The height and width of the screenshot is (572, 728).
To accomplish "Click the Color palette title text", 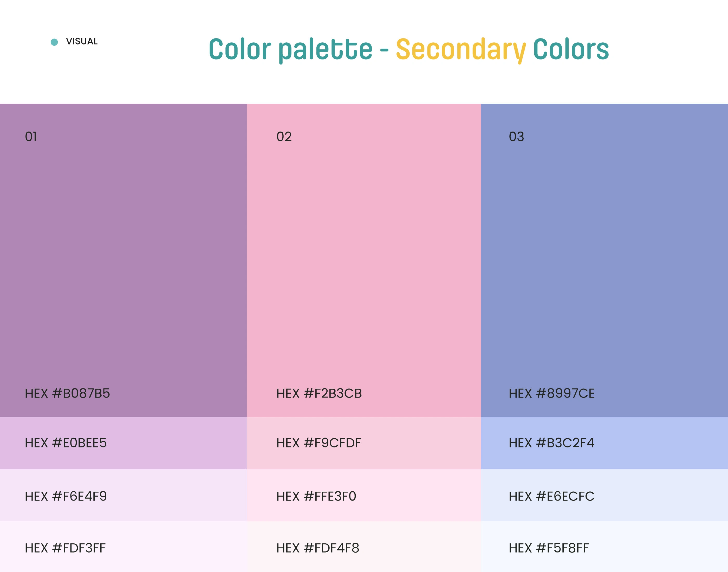I will coord(290,50).
